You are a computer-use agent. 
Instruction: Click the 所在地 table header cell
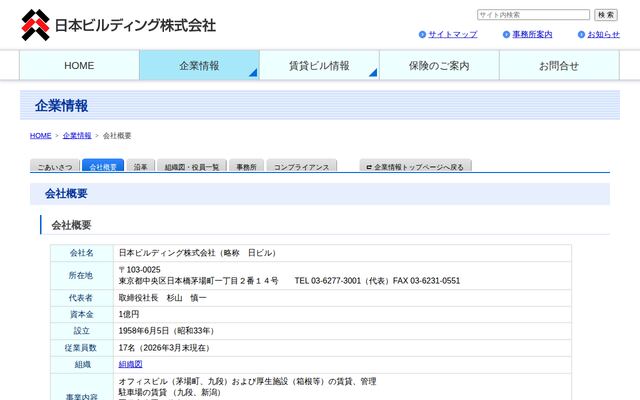82,276
